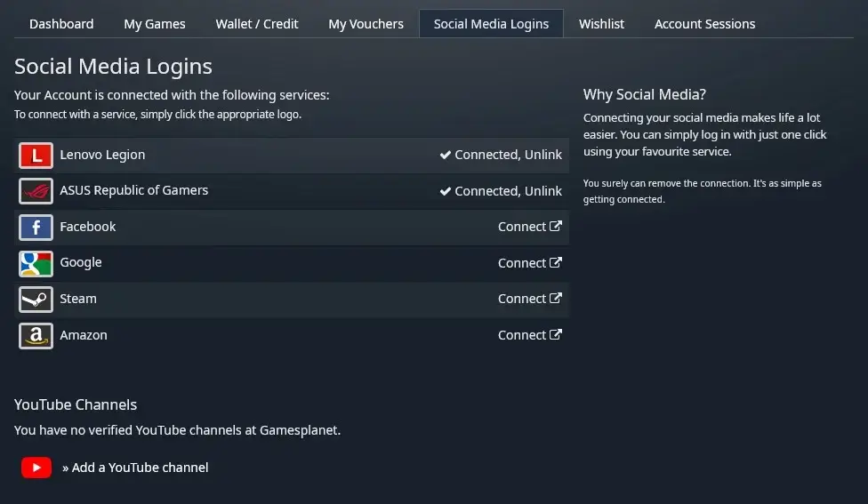
Task: Switch to the My Games tab
Action: point(155,24)
